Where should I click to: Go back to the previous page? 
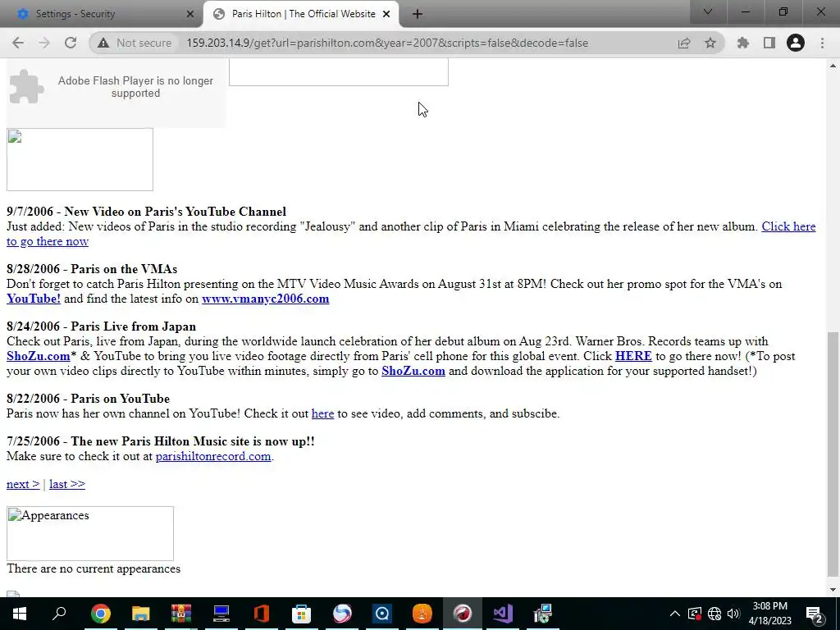click(x=18, y=43)
